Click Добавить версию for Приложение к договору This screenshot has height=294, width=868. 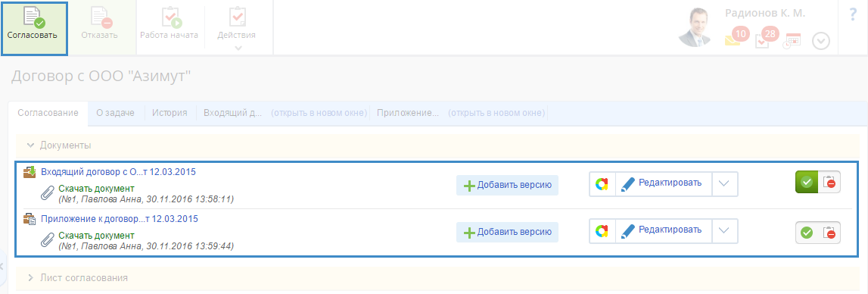tap(507, 232)
